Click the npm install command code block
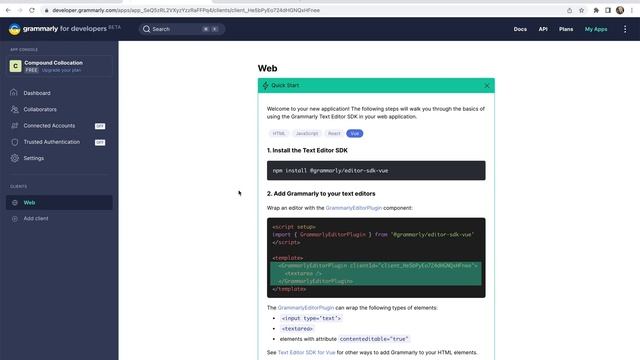The image size is (640, 360). [376, 170]
